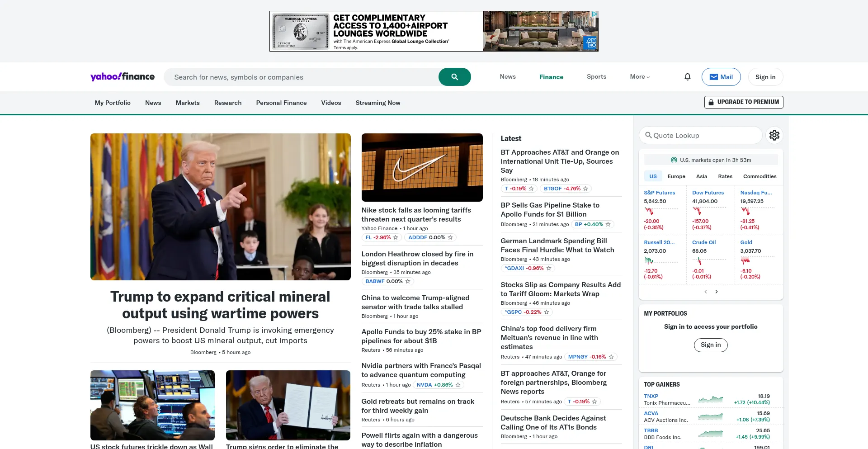Star the T -0.19% ticker beside Reuters 57 minutes
The height and width of the screenshot is (449, 868).
point(594,402)
